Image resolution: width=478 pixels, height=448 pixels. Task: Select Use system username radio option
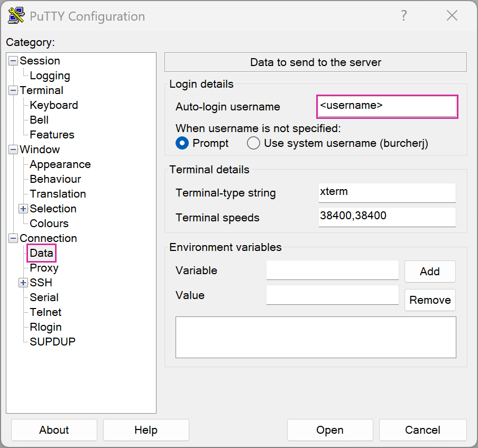click(254, 143)
